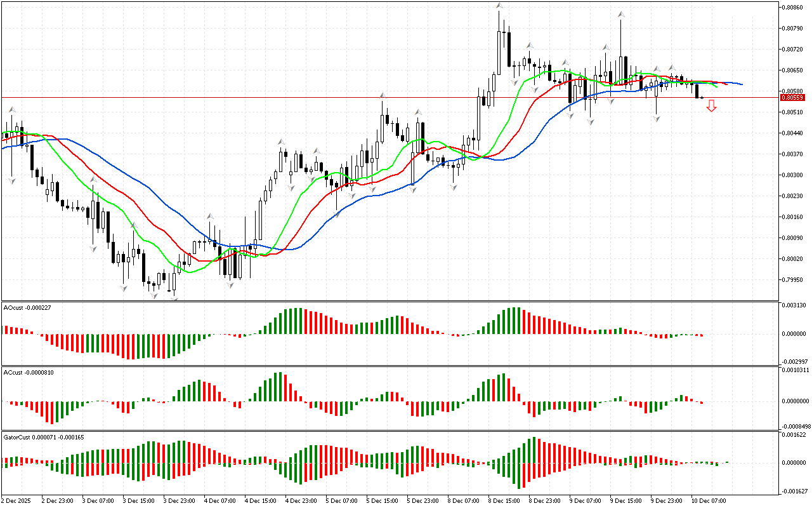The width and height of the screenshot is (812, 508).
Task: Click right end of blue Alligator line
Action: point(741,84)
